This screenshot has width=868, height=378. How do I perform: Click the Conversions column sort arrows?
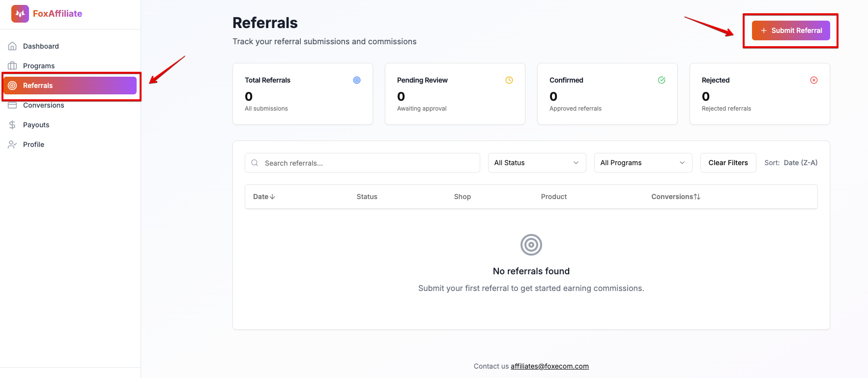[x=697, y=197]
